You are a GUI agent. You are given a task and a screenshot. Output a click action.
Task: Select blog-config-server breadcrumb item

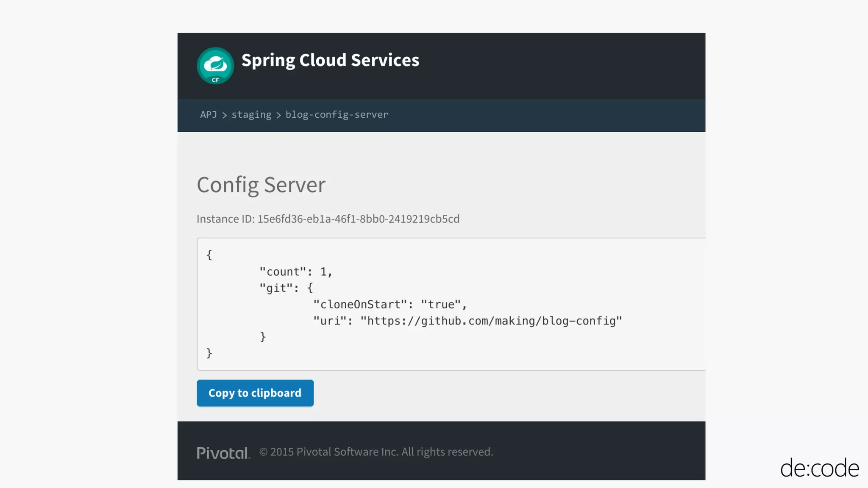coord(337,115)
